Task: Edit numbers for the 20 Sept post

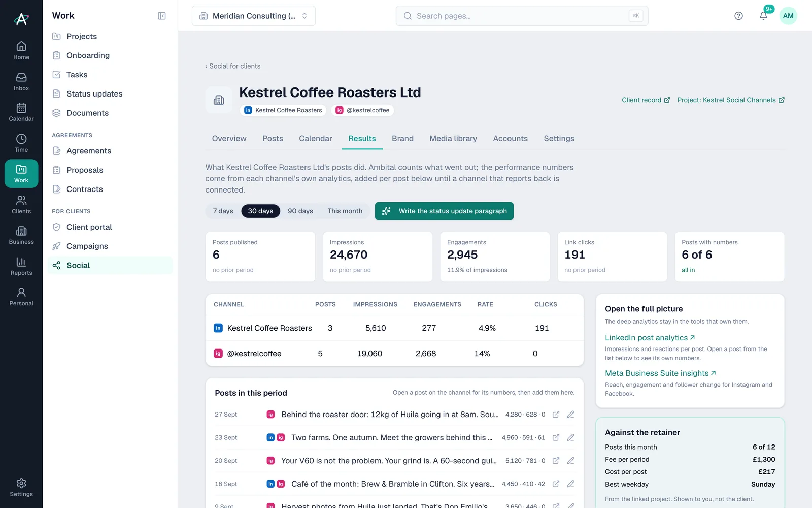Action: 571,461
